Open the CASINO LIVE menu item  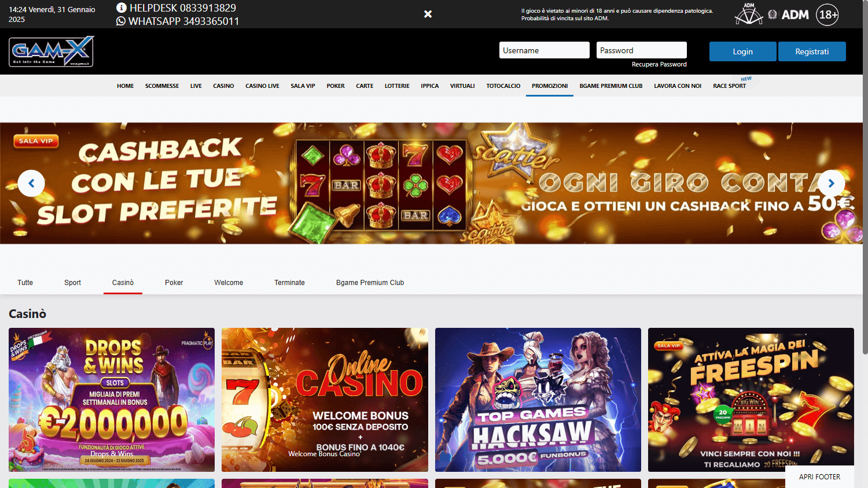click(262, 86)
